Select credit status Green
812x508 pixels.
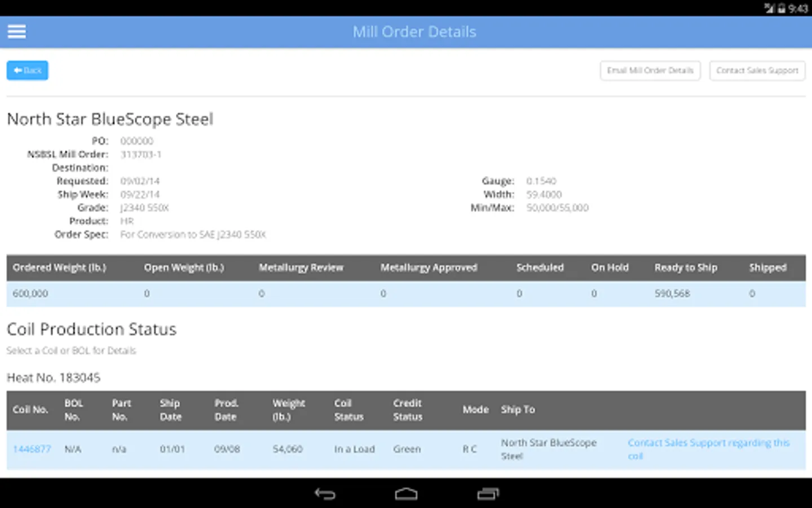point(407,449)
